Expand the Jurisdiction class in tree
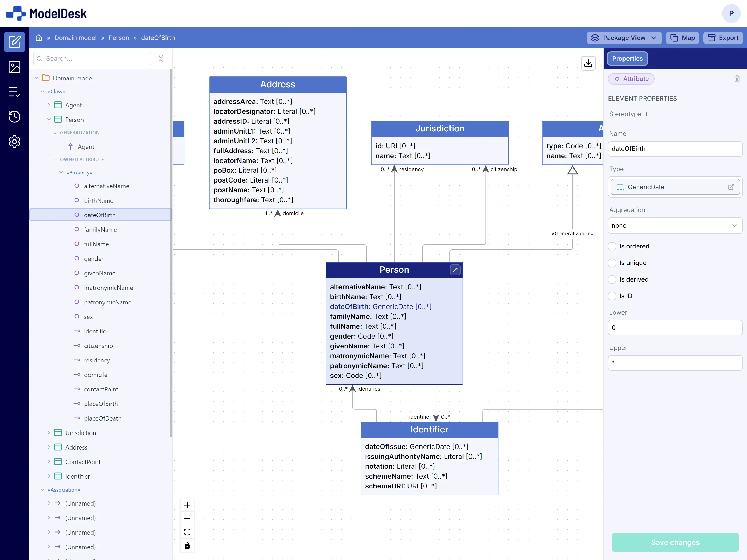 (x=49, y=432)
